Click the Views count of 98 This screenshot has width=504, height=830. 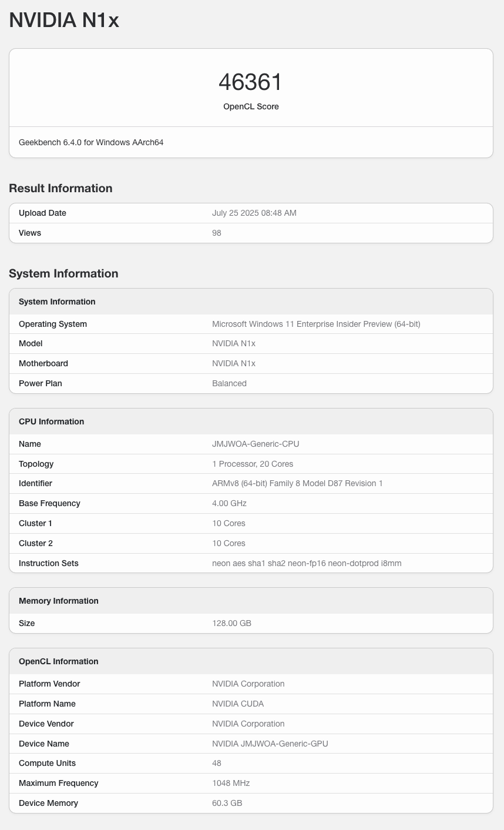(x=217, y=233)
